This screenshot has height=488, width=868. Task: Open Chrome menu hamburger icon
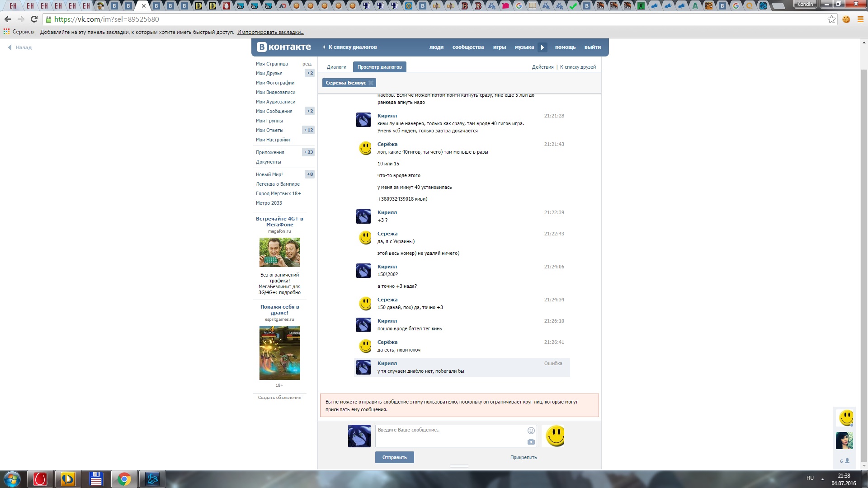point(860,19)
